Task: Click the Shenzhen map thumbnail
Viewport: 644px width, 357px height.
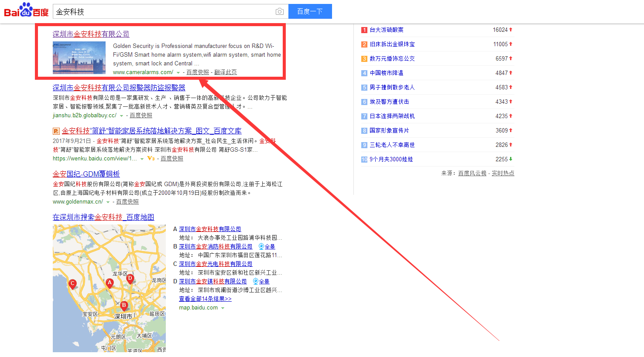Action: pyautogui.click(x=109, y=288)
